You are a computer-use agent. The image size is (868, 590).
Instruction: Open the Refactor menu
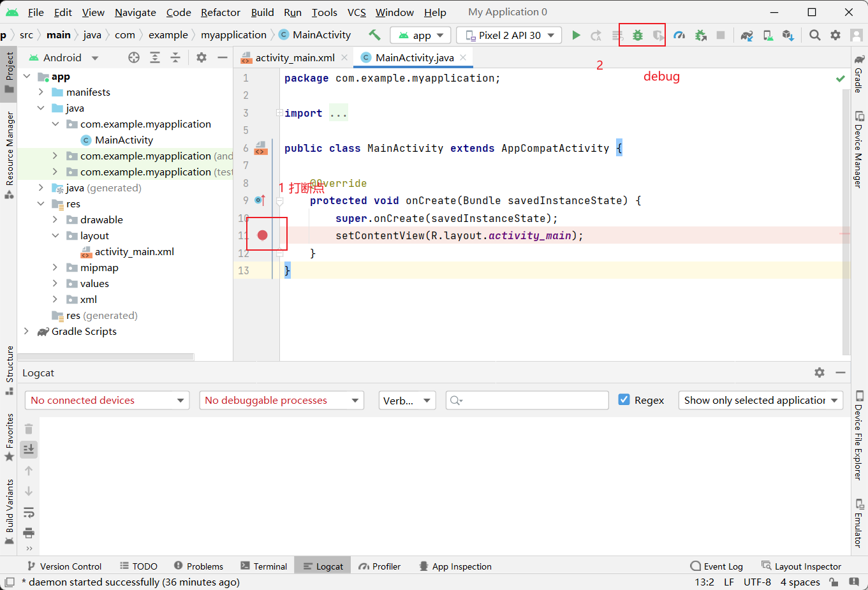[220, 12]
